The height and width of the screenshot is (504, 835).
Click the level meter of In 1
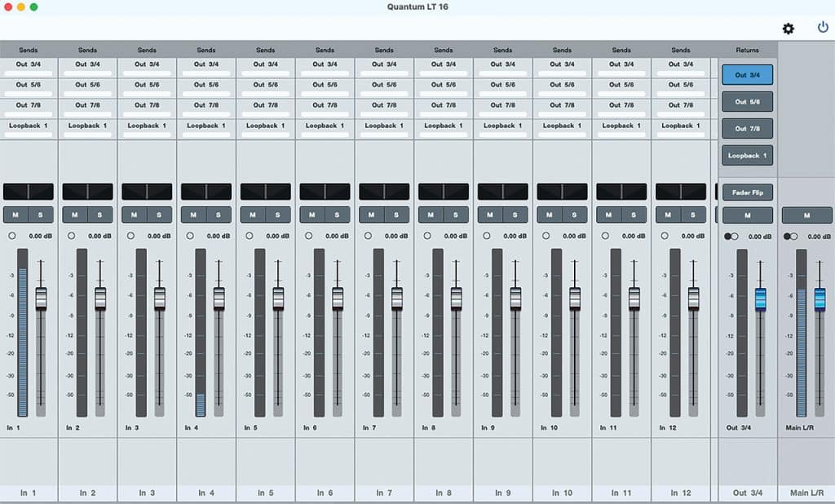(x=22, y=333)
